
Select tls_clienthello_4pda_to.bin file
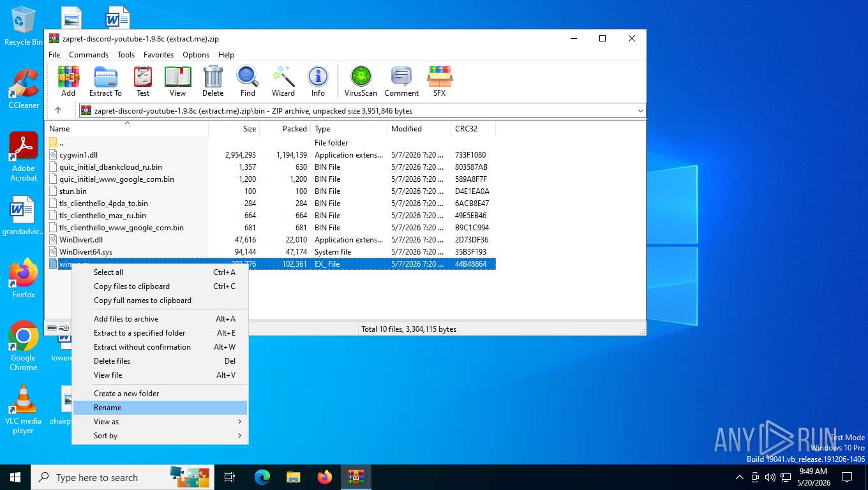pyautogui.click(x=103, y=204)
